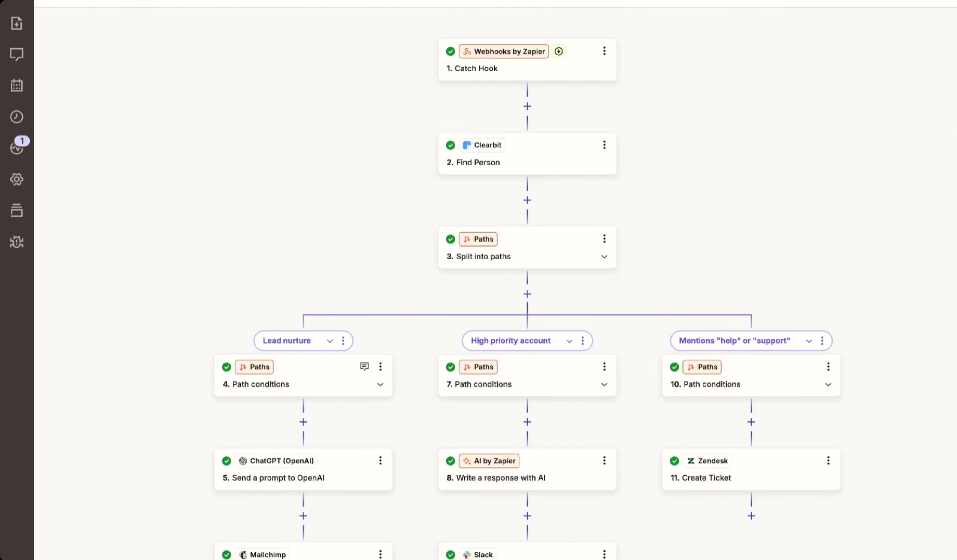Screen dimensions: 957x560
Task: Open the three-dot menu on the Mentions help path
Action: pyautogui.click(x=822, y=341)
